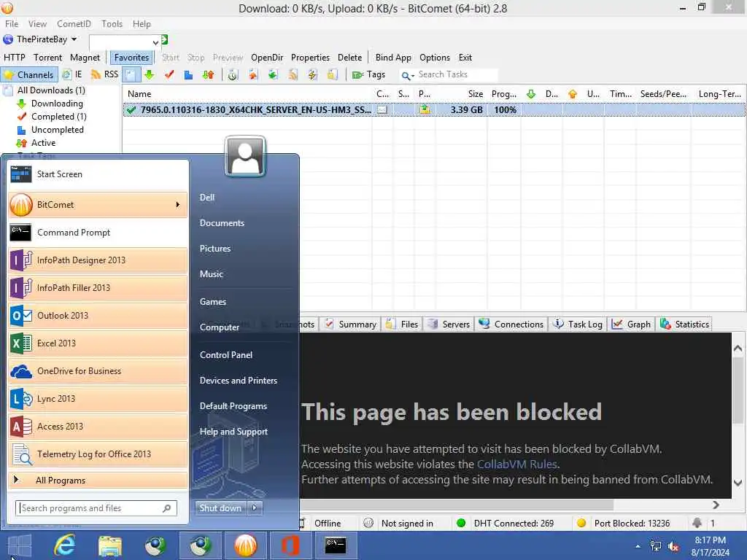747x560 pixels.
Task: Open the CometID menu
Action: click(x=74, y=24)
